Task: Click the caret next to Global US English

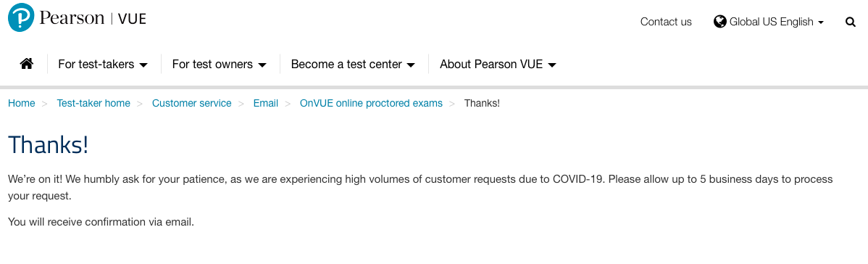Action: tap(821, 22)
